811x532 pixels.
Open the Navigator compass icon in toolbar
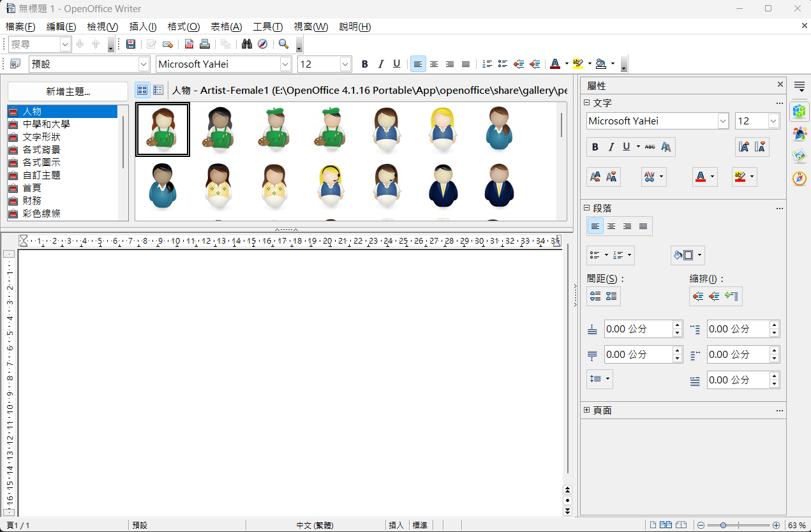(x=262, y=44)
